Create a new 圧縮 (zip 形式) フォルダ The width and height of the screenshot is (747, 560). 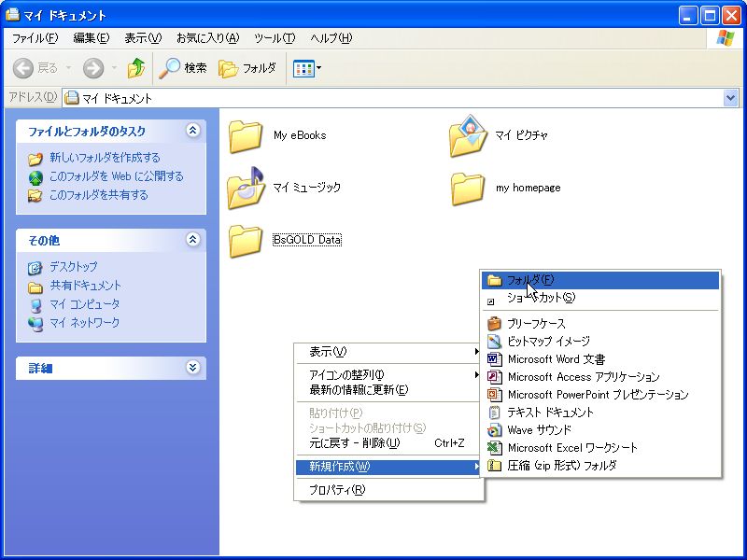click(600, 465)
